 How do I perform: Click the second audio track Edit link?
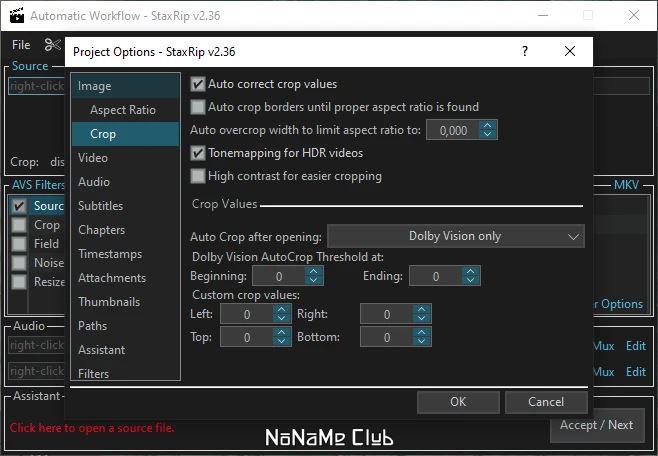click(636, 372)
